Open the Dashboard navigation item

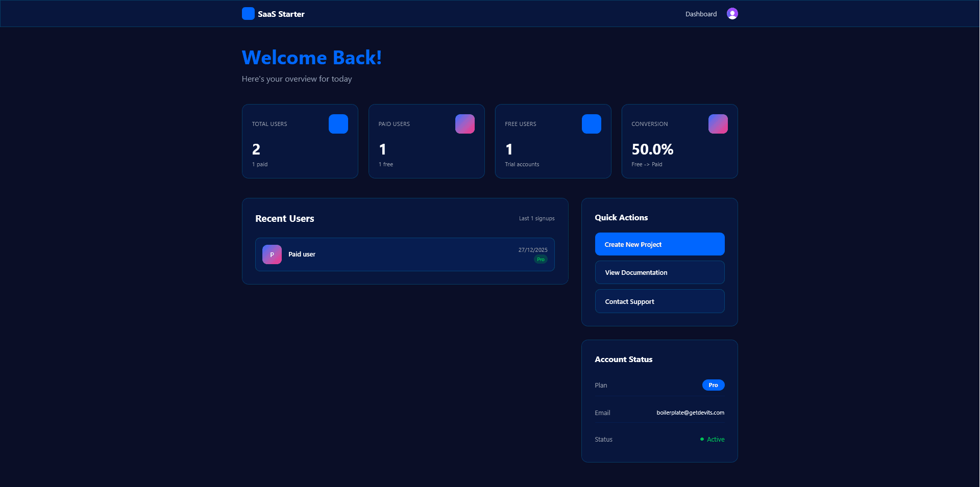pyautogui.click(x=700, y=14)
